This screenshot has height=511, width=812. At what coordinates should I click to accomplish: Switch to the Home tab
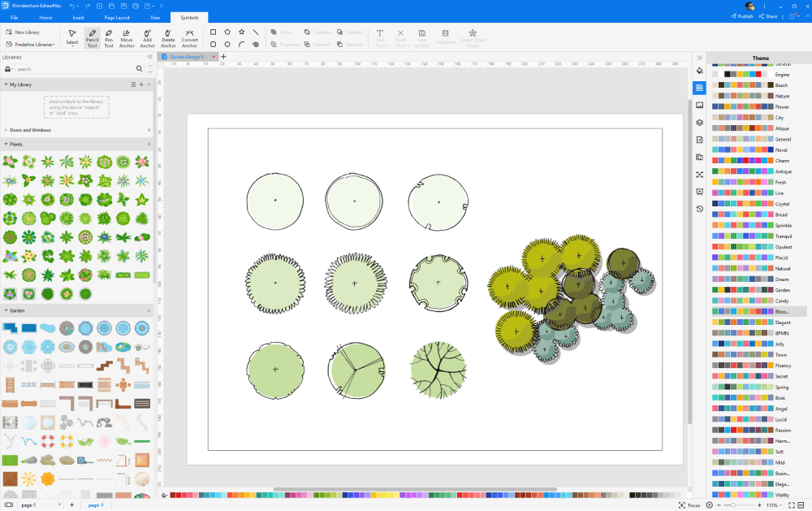point(45,18)
